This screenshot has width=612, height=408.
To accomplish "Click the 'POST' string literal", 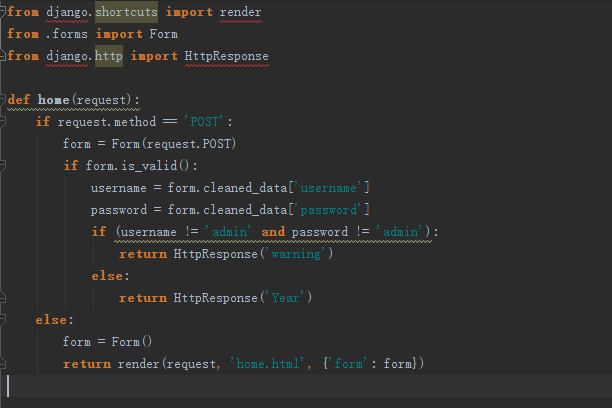I will [x=205, y=121].
